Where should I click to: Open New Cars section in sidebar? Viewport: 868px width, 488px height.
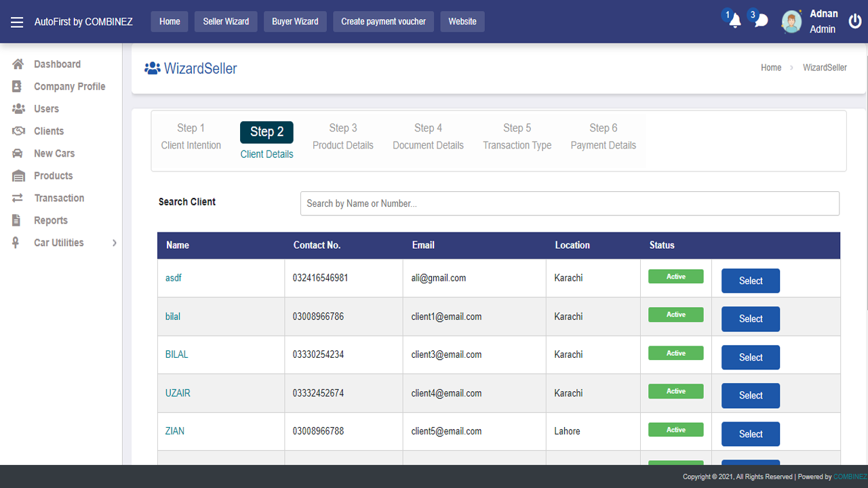(54, 154)
